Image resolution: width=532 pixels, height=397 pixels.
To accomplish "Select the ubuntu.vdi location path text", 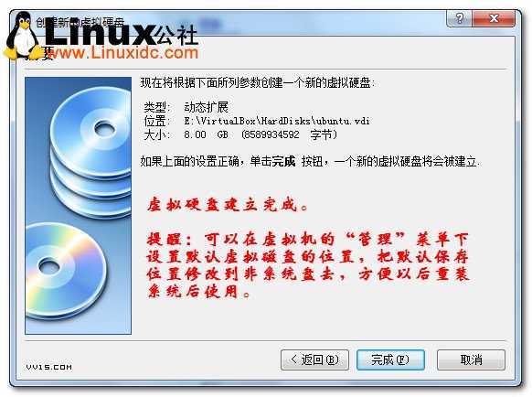I will [x=277, y=121].
